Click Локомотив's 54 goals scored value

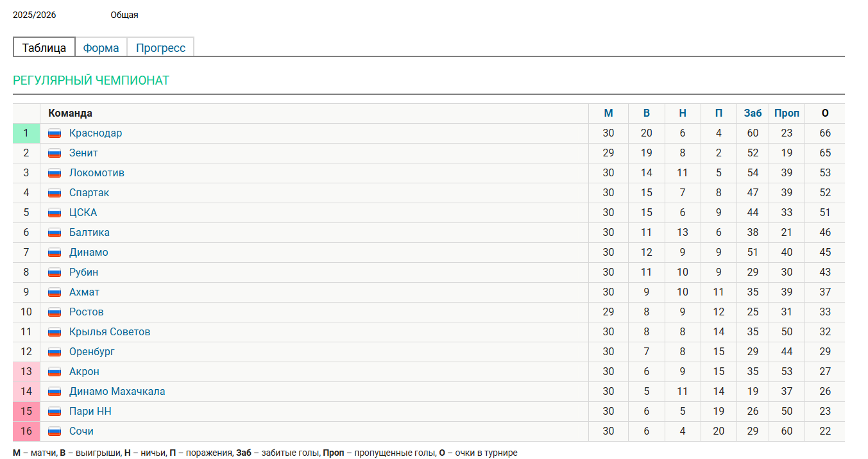(x=753, y=173)
